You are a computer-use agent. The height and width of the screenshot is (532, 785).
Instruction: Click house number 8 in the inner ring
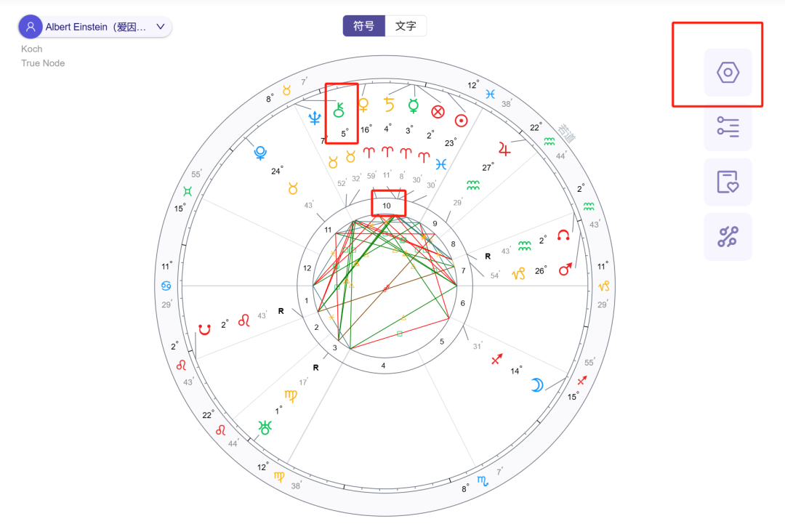point(453,244)
